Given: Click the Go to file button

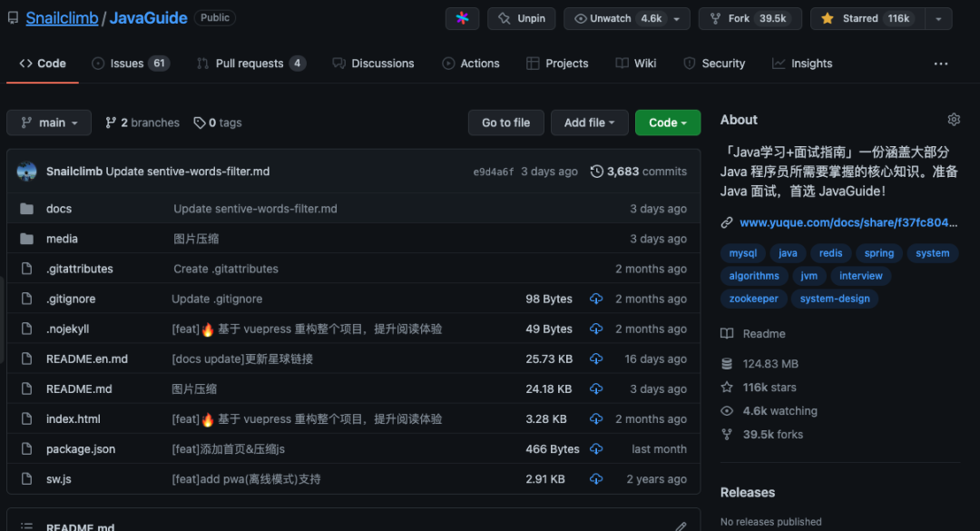Looking at the screenshot, I should pyautogui.click(x=505, y=123).
